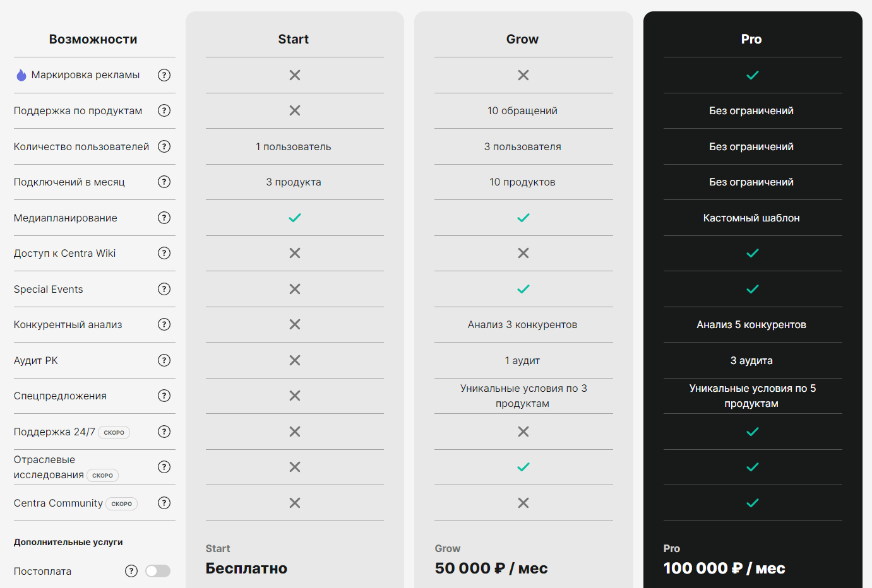
Task: Open tooltip for Аудит РК
Action: [x=164, y=360]
